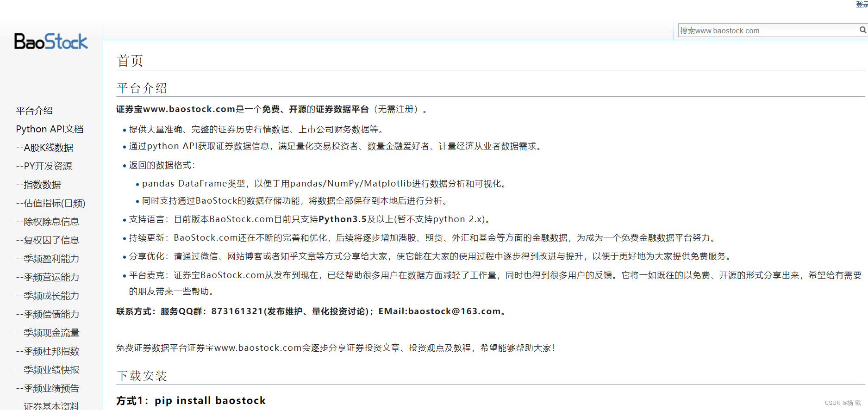868x410 pixels.
Task: Click the EMail:baostock@163.com text
Action: pyautogui.click(x=439, y=311)
